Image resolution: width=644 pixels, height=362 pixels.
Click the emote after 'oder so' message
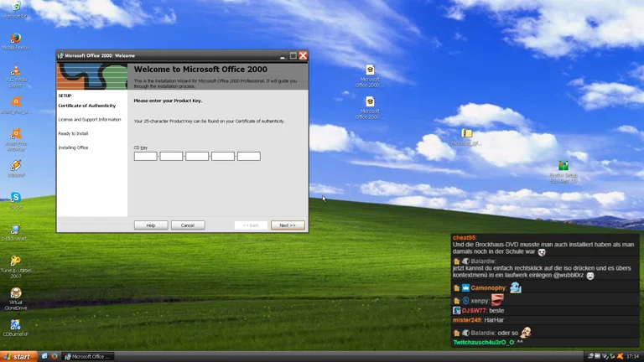point(526,332)
